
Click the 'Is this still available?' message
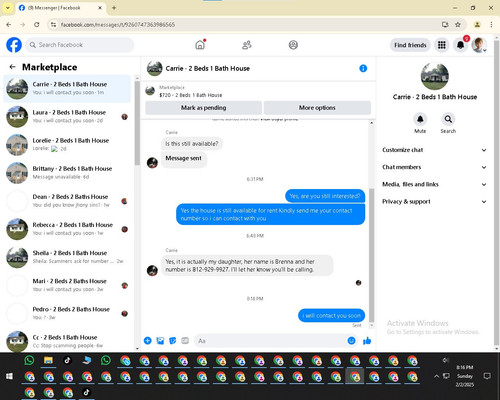(192, 144)
